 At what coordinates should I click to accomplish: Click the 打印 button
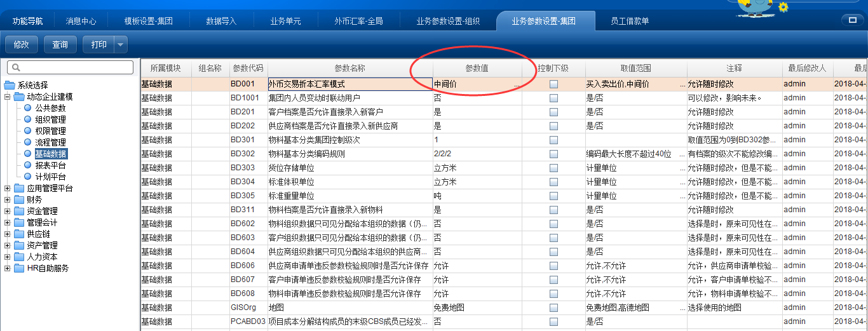pos(98,45)
